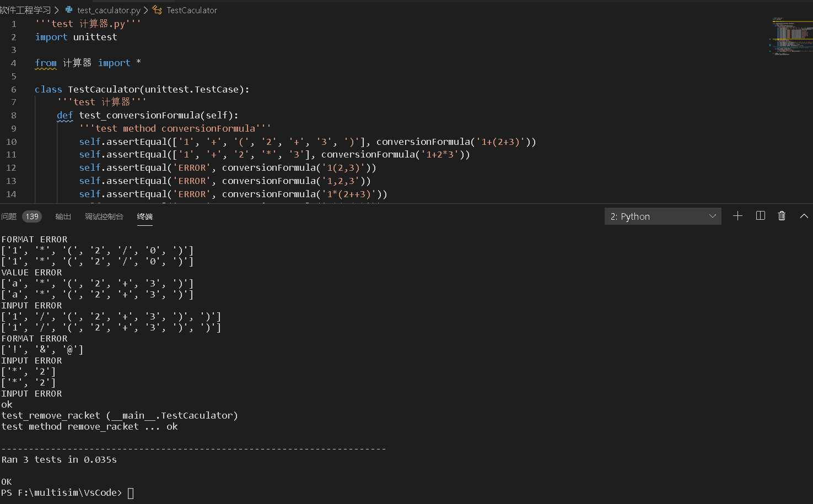Click 'from 计算器 import *' line
This screenshot has height=504, width=813.
(88, 63)
